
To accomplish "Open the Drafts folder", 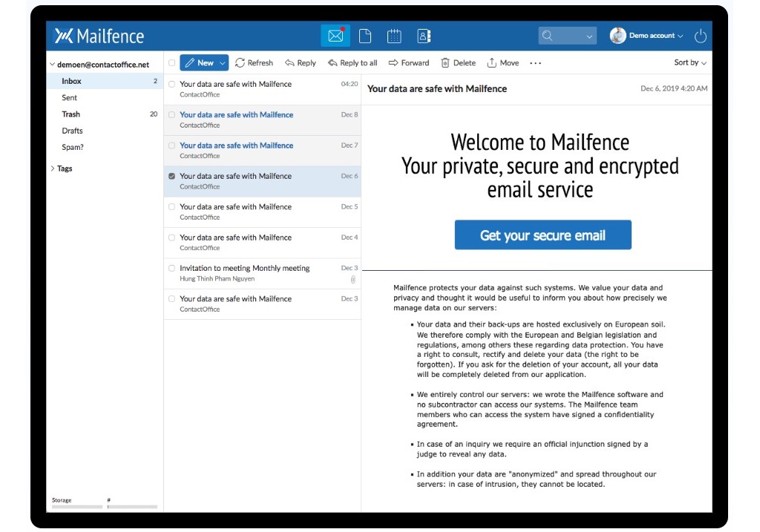I will coord(105,131).
